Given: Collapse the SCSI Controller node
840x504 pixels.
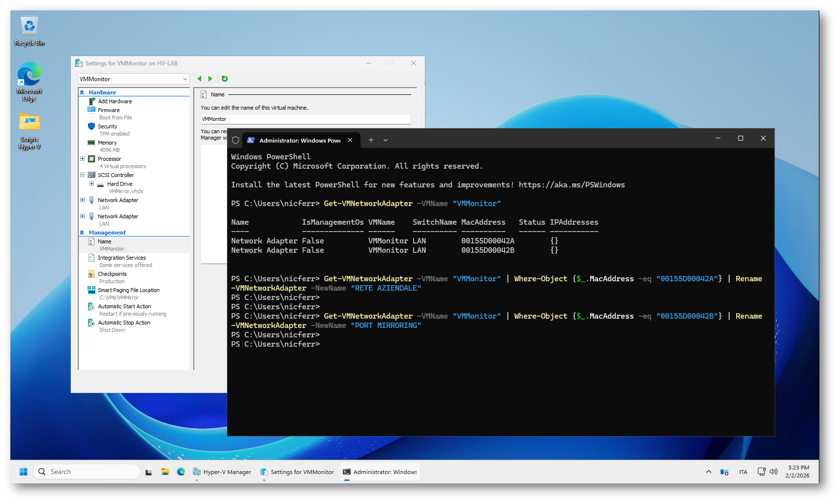Looking at the screenshot, I should (83, 175).
